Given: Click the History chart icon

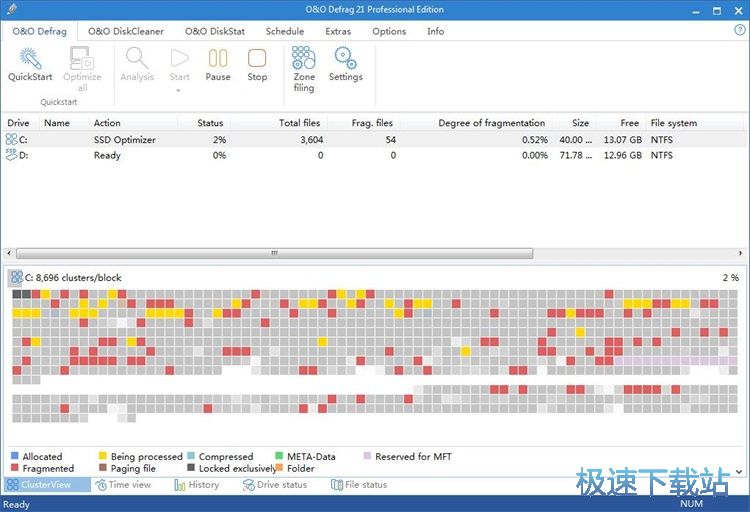Looking at the screenshot, I should coord(180,485).
